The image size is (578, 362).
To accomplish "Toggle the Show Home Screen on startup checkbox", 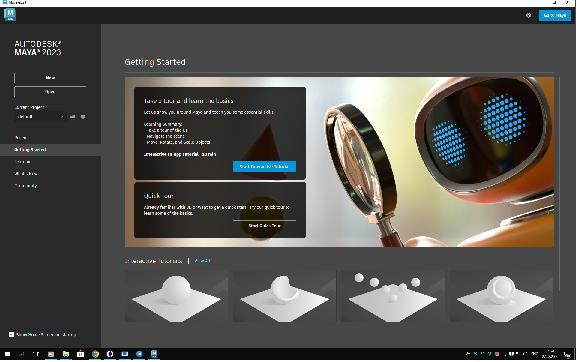I will pos(11,334).
